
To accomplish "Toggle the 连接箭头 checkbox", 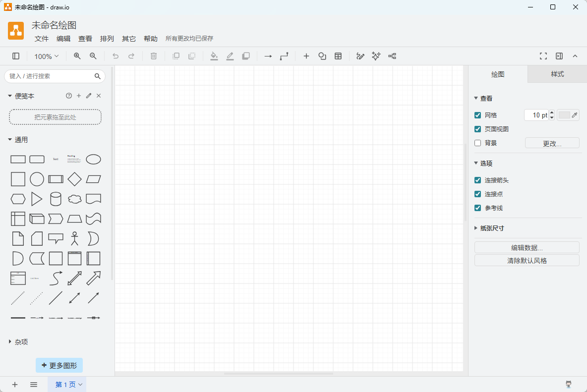I will pos(478,180).
